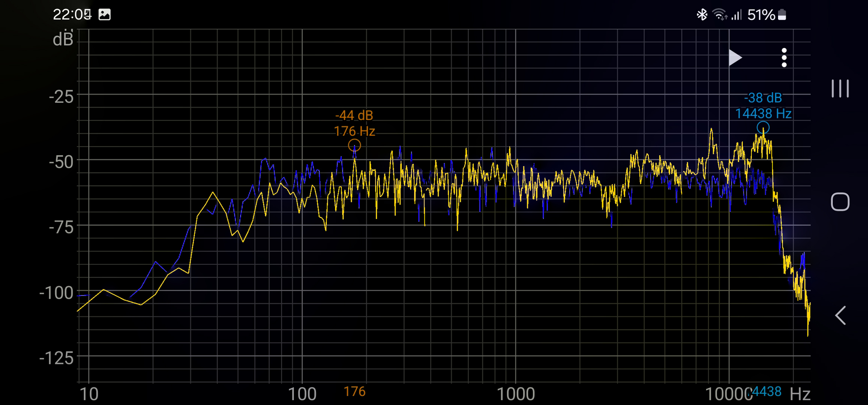Open the three-dot overflow menu
Screen dimensions: 868x405
pos(784,58)
